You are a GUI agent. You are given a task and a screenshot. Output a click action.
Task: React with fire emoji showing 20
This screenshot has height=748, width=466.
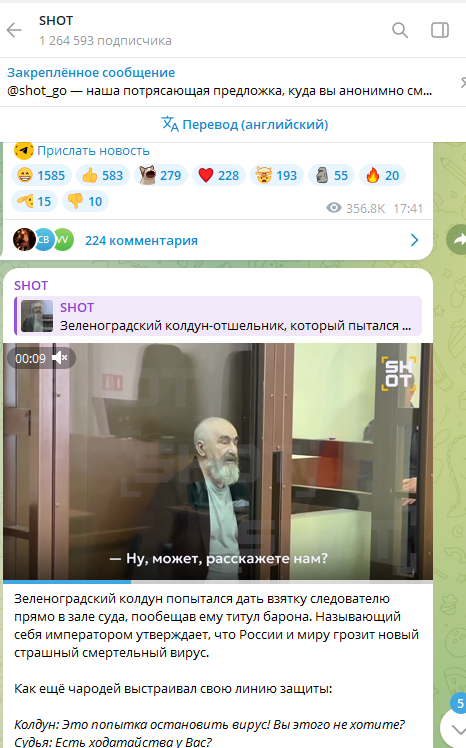click(x=383, y=176)
